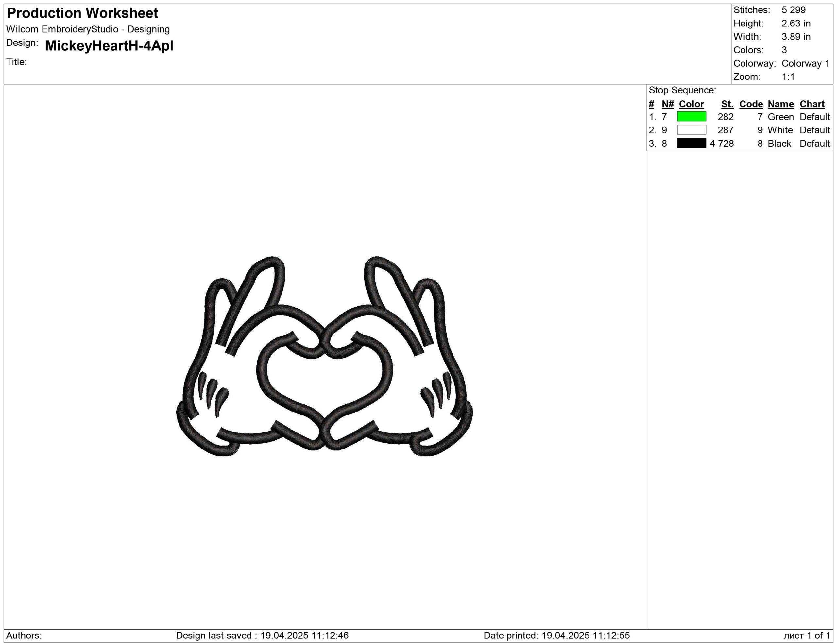This screenshot has width=837, height=644.
Task: Click the Name column header
Action: [780, 104]
